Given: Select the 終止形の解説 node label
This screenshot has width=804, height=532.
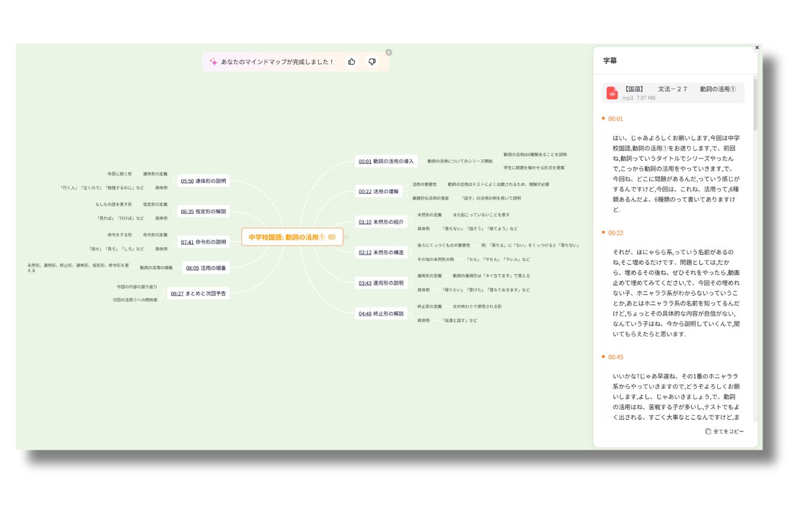Looking at the screenshot, I should click(388, 314).
